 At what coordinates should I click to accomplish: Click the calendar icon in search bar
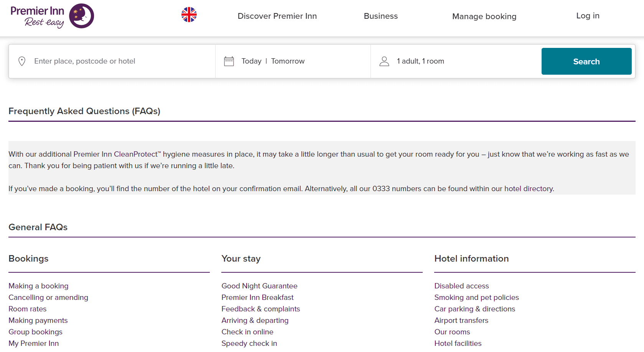click(229, 61)
